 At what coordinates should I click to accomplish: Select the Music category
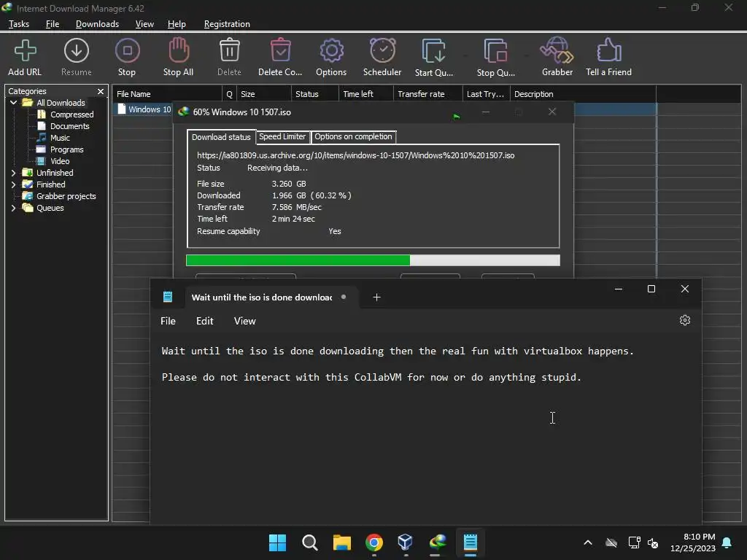60,138
